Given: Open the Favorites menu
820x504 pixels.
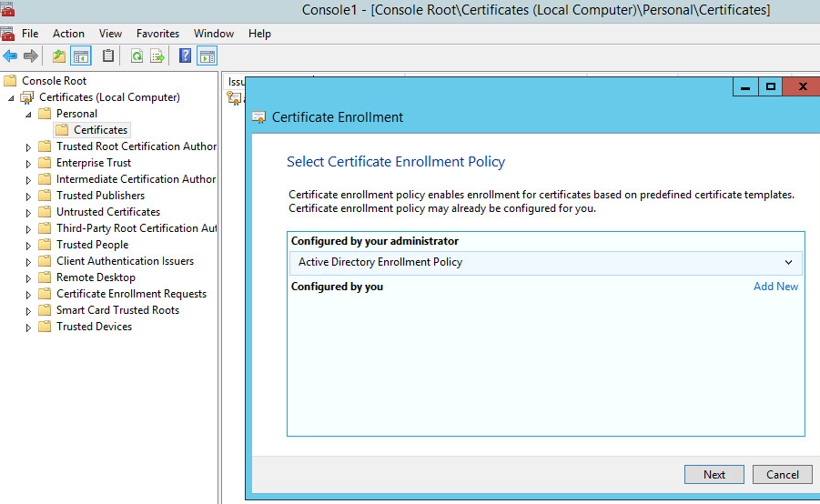Looking at the screenshot, I should click(157, 34).
